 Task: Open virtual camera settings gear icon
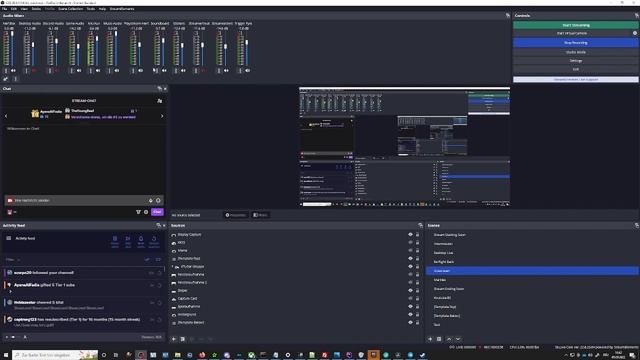[635, 33]
